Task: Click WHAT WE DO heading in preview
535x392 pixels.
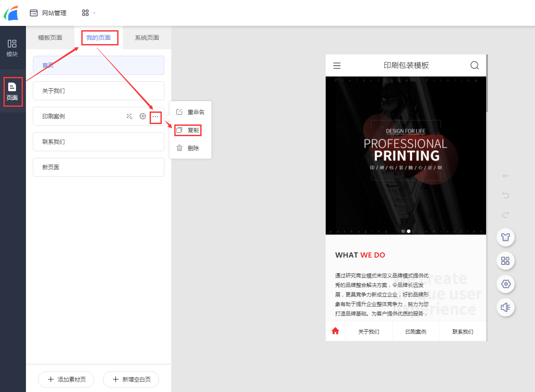Action: [x=360, y=255]
